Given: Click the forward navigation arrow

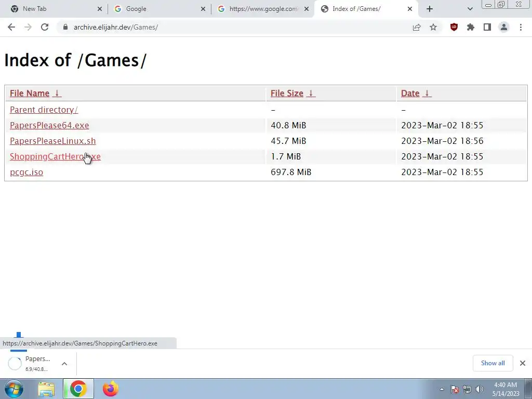Looking at the screenshot, I should [28, 27].
